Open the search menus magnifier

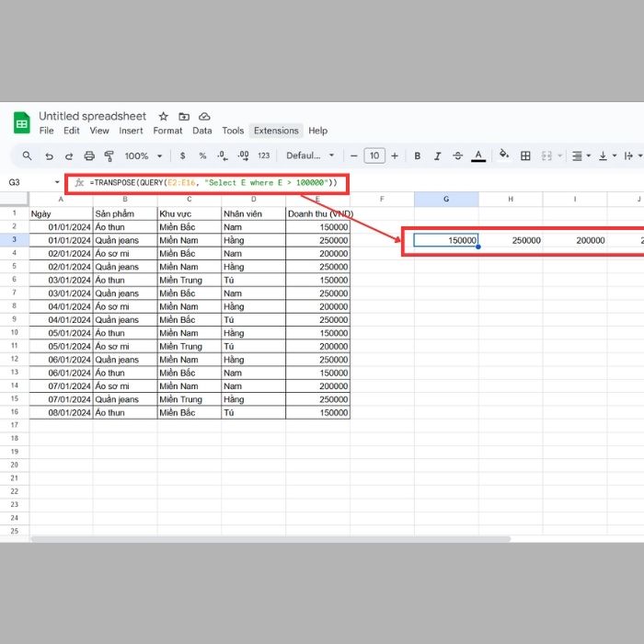(27, 155)
